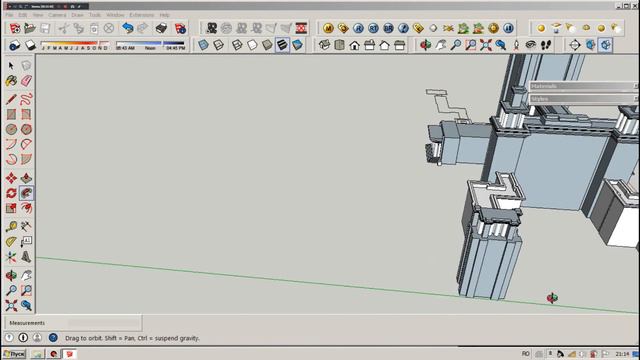
Task: Select the Freehand squiggle tool
Action: tap(26, 99)
